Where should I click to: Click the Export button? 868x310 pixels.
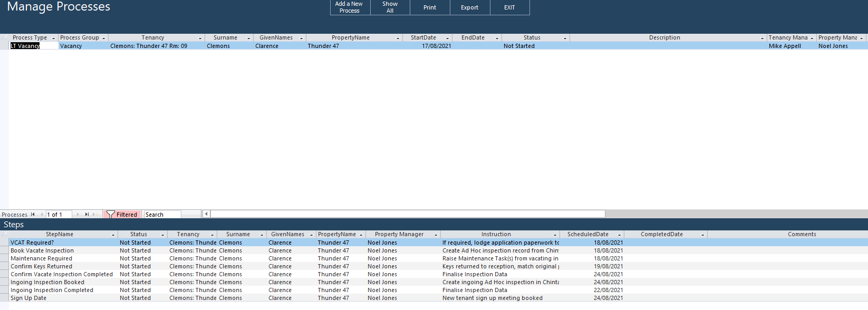(470, 7)
